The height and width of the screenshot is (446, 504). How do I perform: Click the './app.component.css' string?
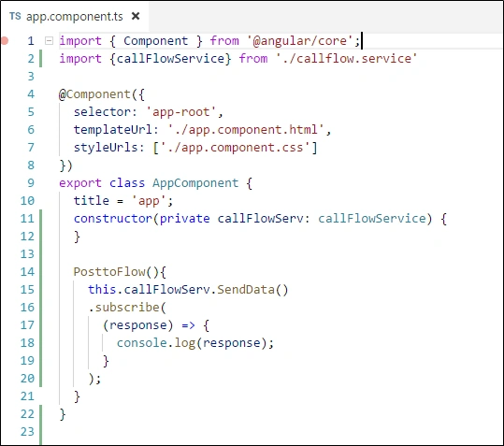236,148
